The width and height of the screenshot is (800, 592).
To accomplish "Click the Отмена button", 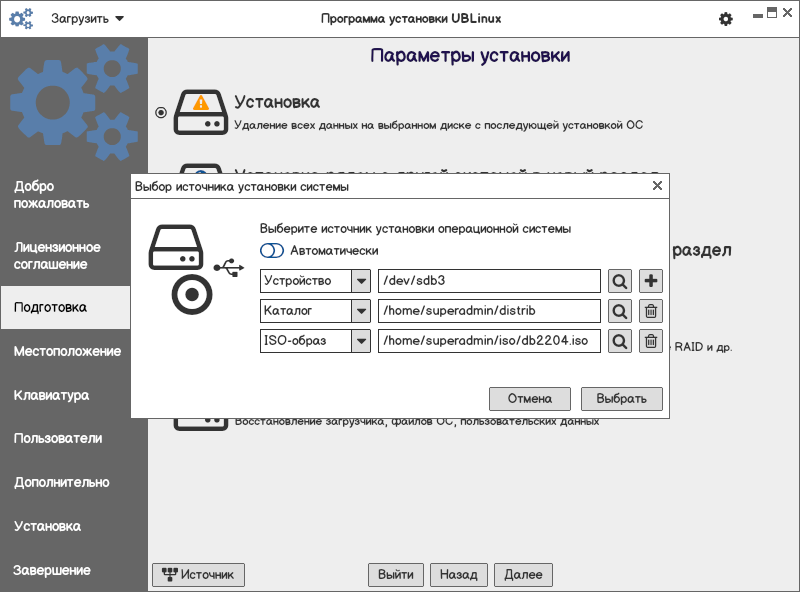I will pos(530,399).
